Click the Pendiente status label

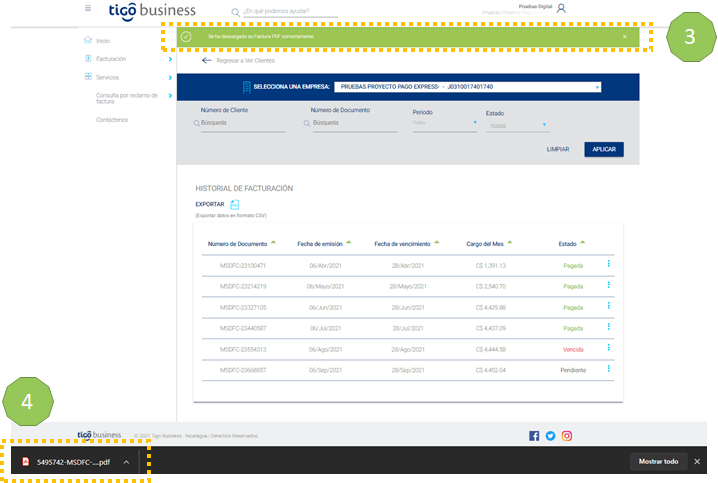(573, 370)
